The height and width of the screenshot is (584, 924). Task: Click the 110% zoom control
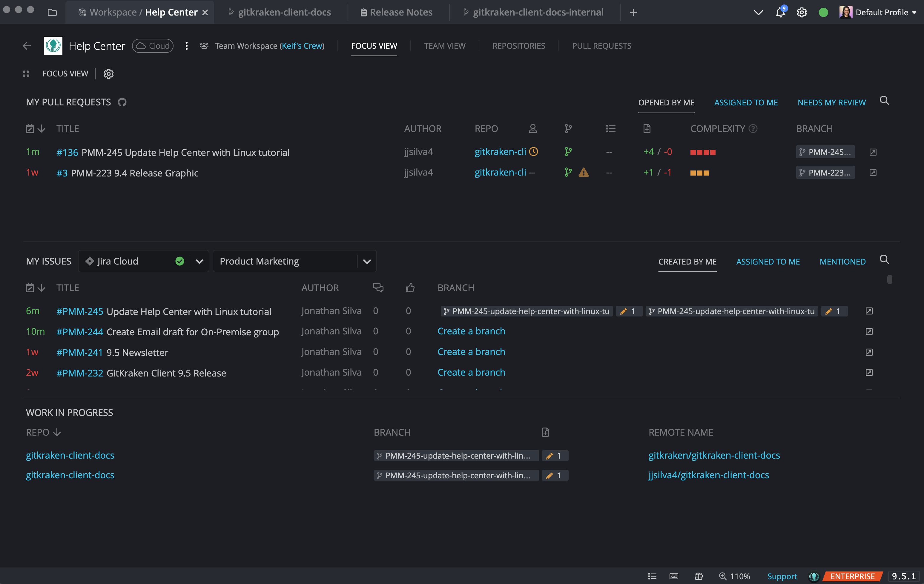tap(734, 576)
